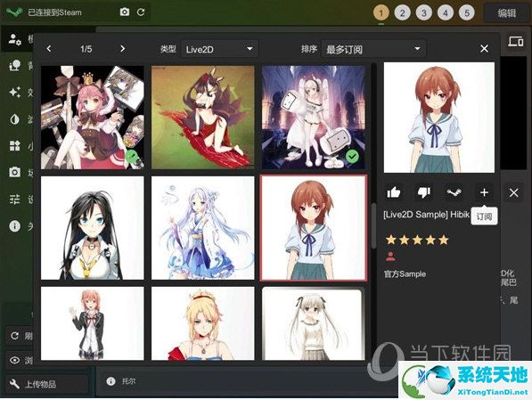Refresh the Steam connection icon
The height and width of the screenshot is (400, 532).
[141, 12]
